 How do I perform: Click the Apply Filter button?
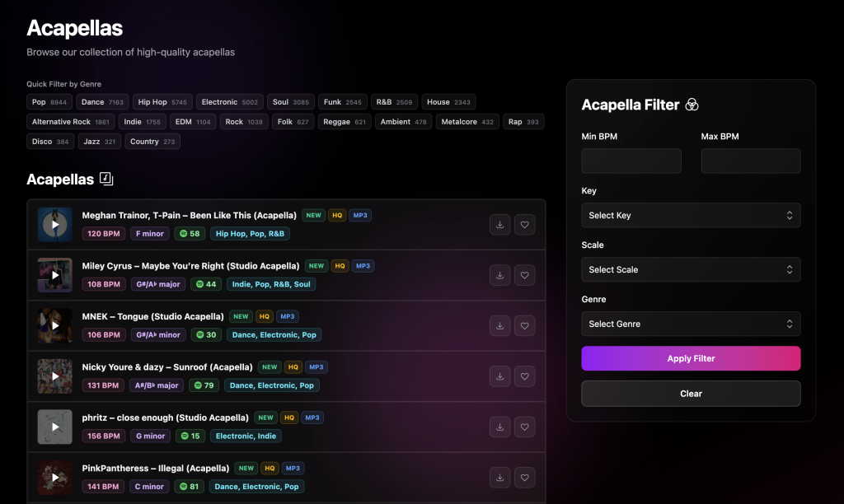click(691, 358)
